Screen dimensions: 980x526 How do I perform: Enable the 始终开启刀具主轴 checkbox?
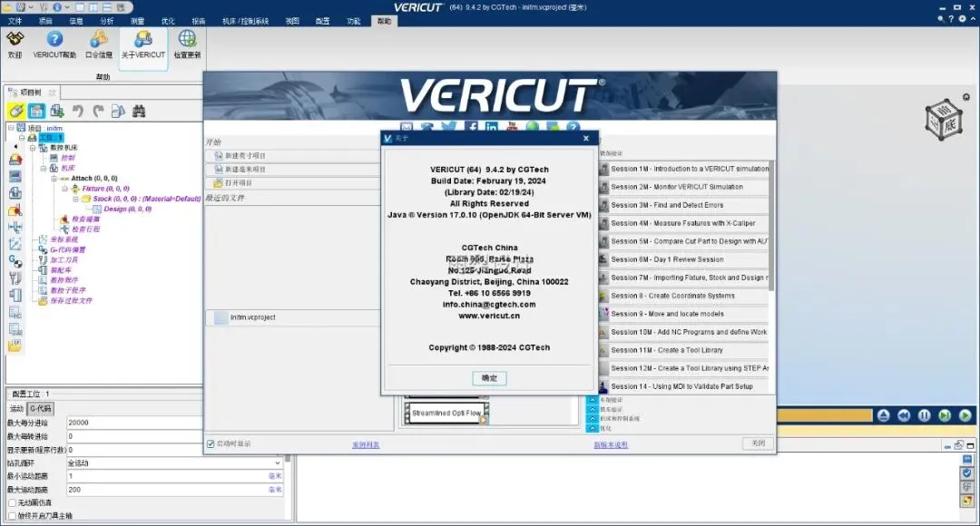[12, 516]
